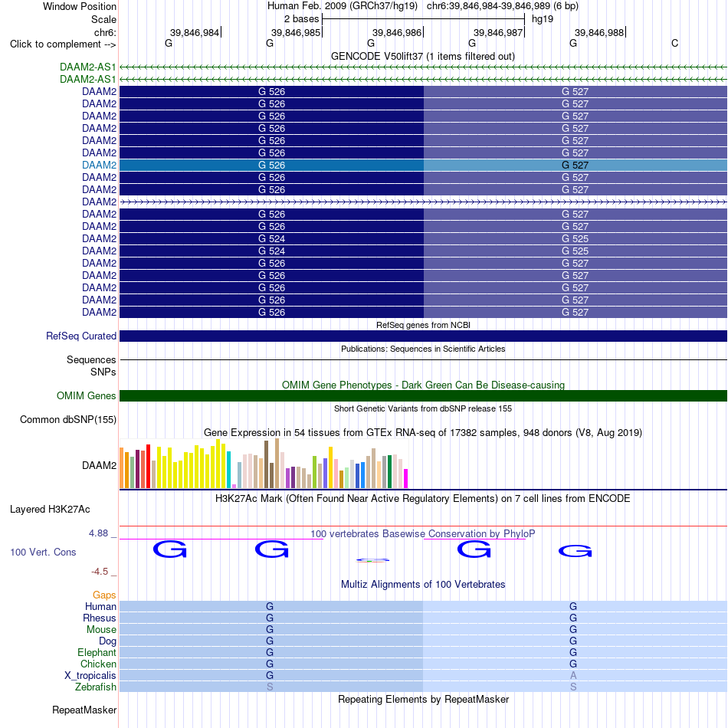The height and width of the screenshot is (728, 728).
Task: Click the gray A in X_tropicalis row
Action: pyautogui.click(x=573, y=676)
